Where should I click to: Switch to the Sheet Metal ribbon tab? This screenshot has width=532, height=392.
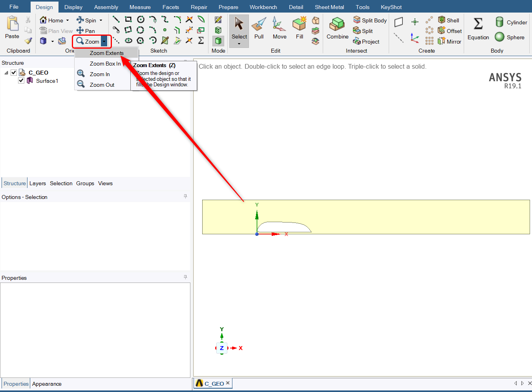[329, 7]
